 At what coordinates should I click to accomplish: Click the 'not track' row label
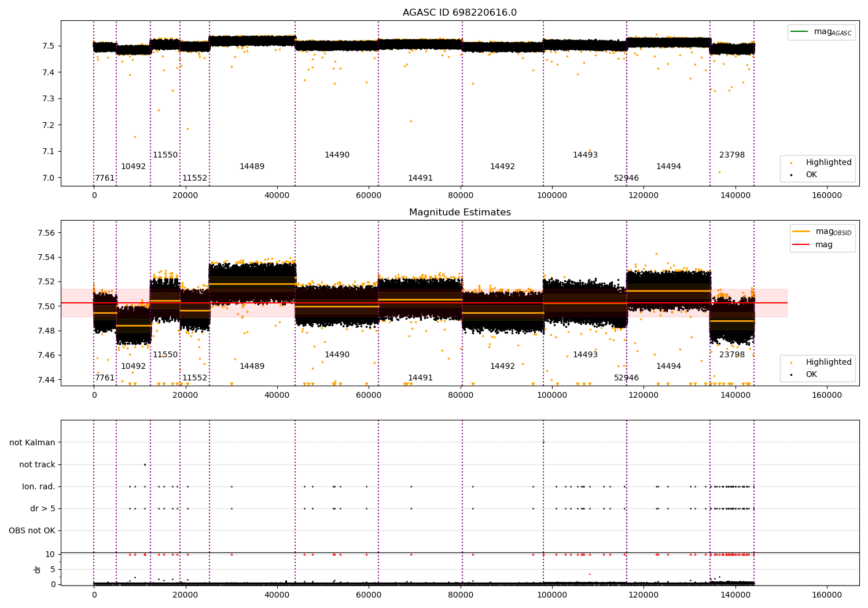click(37, 464)
